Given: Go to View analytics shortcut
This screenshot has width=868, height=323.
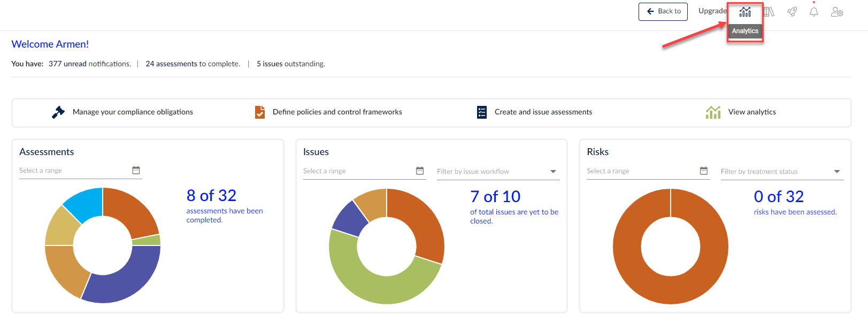Looking at the screenshot, I should coord(751,112).
